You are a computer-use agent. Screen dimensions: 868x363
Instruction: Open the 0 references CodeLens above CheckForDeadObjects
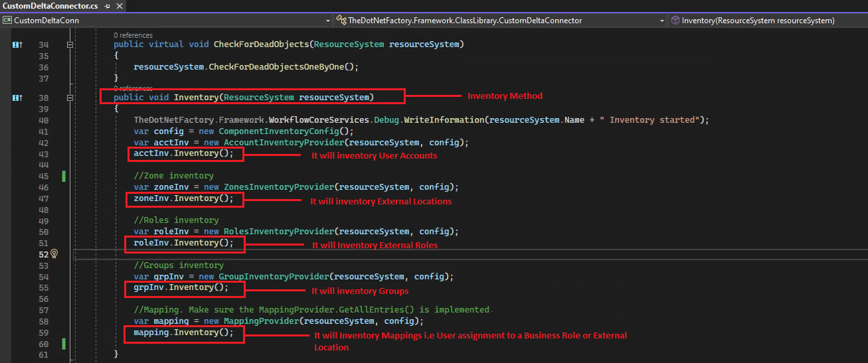(133, 35)
